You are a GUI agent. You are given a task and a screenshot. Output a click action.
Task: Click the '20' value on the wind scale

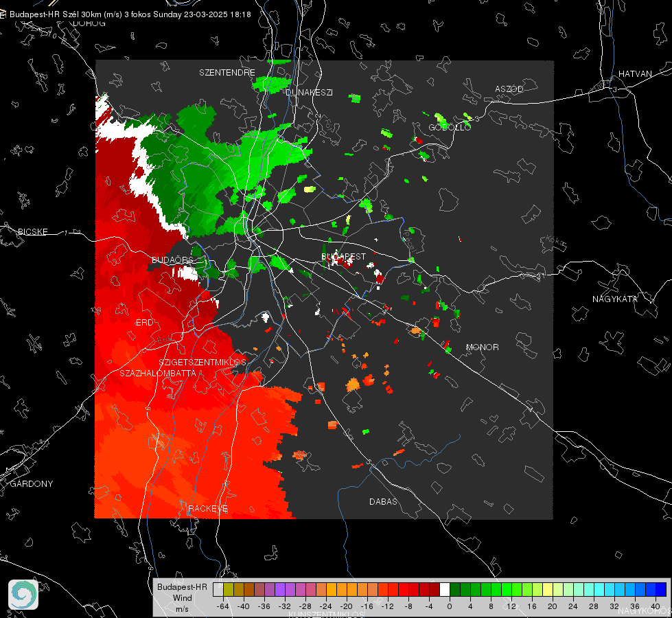[553, 606]
